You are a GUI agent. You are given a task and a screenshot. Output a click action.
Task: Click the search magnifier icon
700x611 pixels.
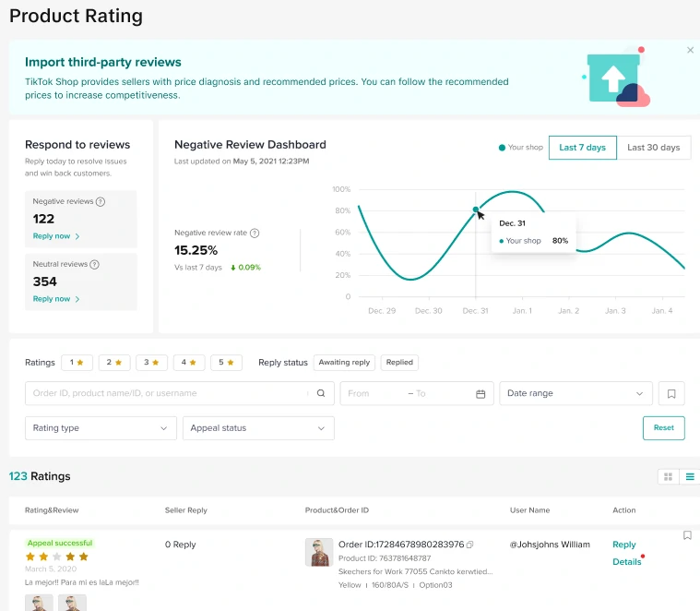pyautogui.click(x=321, y=393)
